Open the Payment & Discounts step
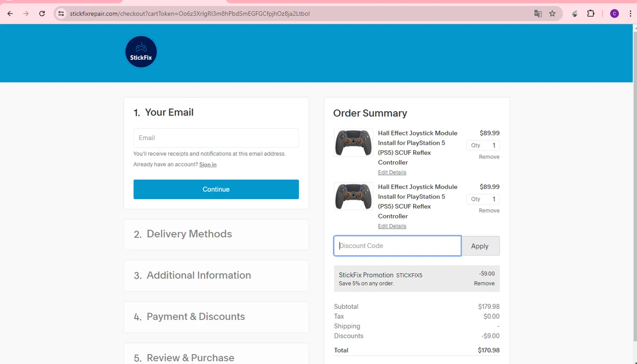Viewport: 637px width, 364px height. [x=216, y=317]
